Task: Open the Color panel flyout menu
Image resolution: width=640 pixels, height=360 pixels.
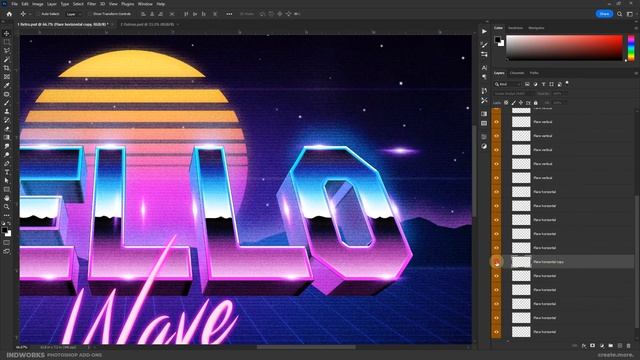Action: pos(636,28)
